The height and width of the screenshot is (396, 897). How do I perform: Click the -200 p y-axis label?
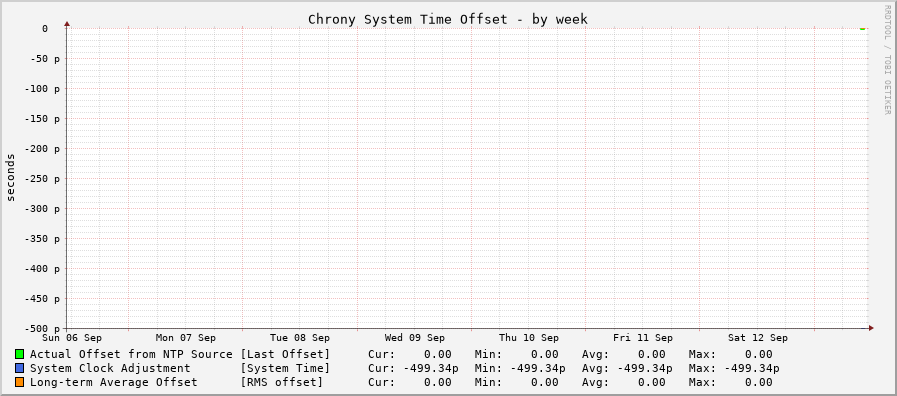[x=42, y=149]
